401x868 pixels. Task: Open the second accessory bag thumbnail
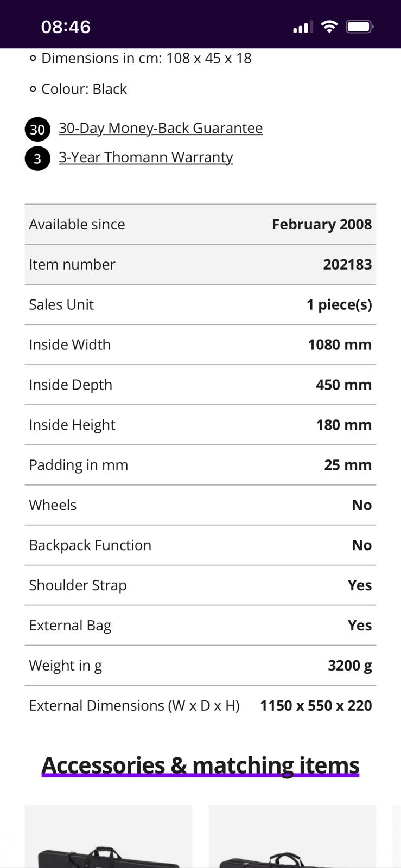(292, 838)
